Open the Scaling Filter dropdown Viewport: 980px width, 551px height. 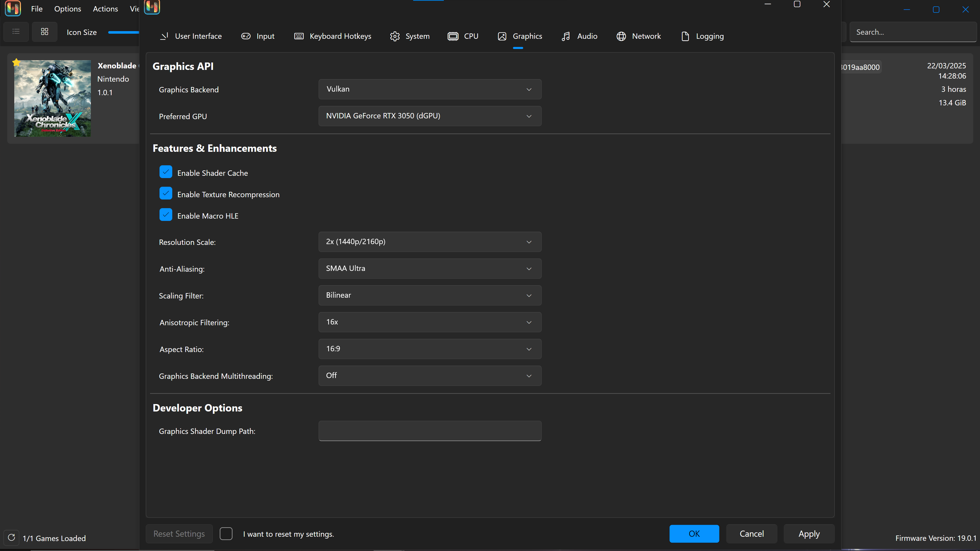(x=430, y=295)
